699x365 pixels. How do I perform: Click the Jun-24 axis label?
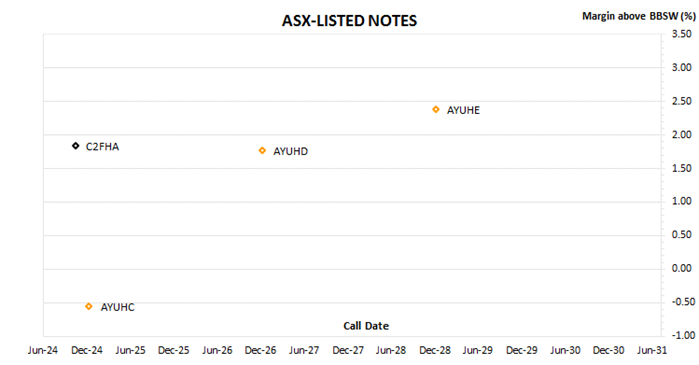43,351
